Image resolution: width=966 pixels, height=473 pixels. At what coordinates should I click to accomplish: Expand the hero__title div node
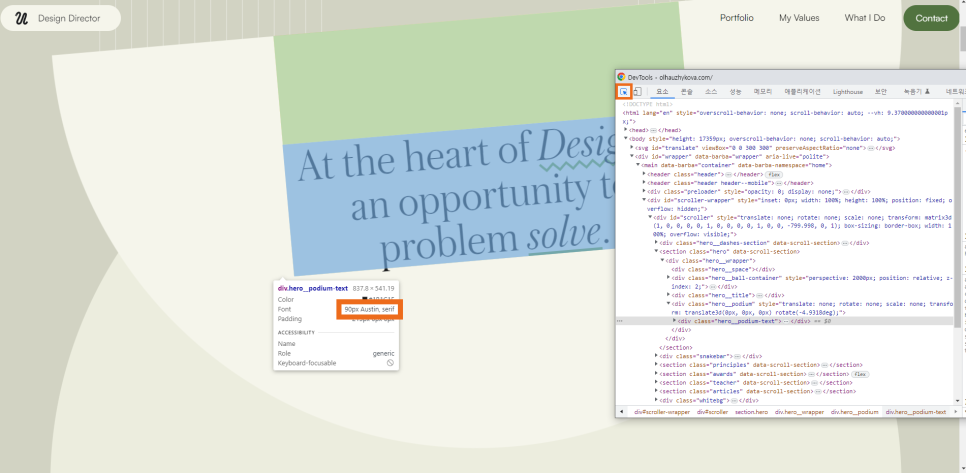click(x=669, y=295)
